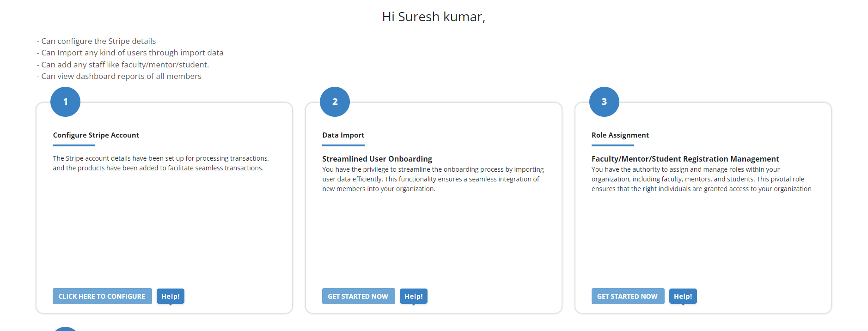The image size is (868, 331).
Task: Open Help for Configure Stripe Account
Action: [x=171, y=296]
